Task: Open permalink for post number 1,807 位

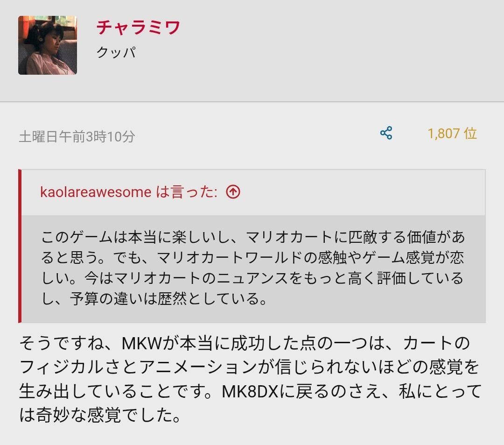Action: [452, 134]
